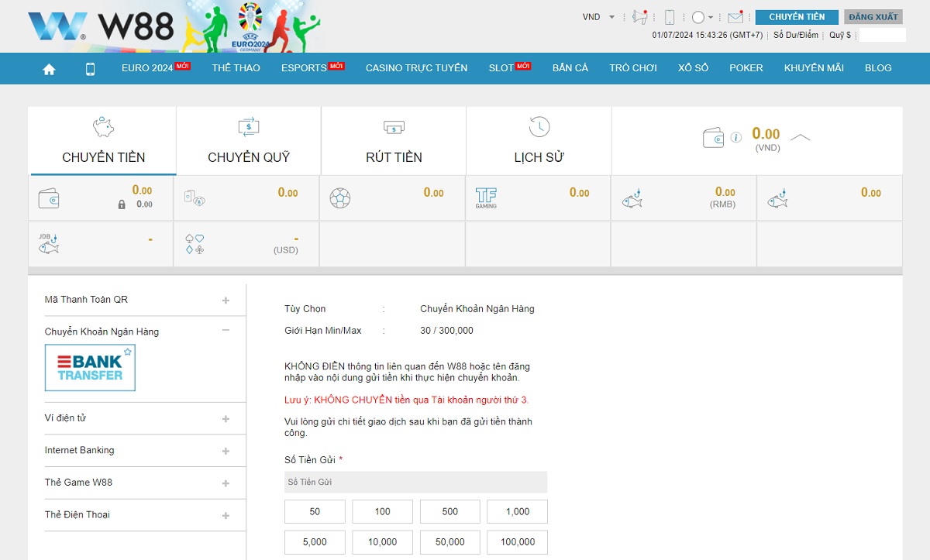This screenshot has height=560, width=930.
Task: Collapse the Chuyển Khoản Ngân Hàng section
Action: [226, 330]
